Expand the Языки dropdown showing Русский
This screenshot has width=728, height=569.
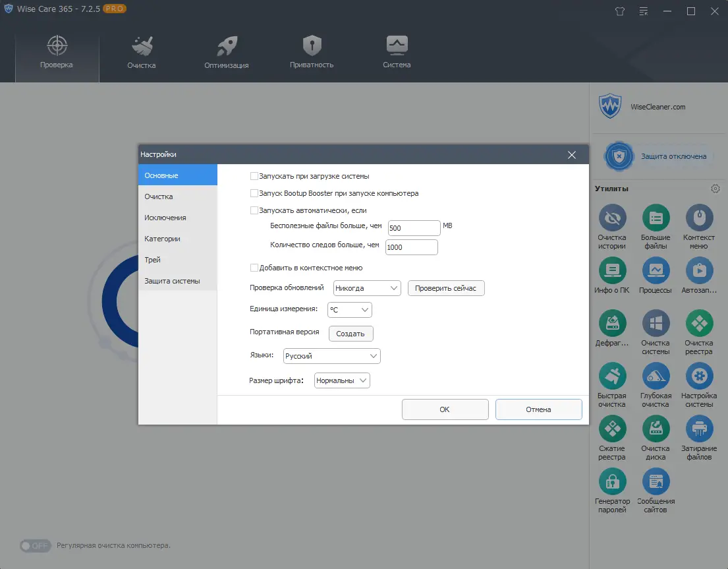(x=331, y=356)
